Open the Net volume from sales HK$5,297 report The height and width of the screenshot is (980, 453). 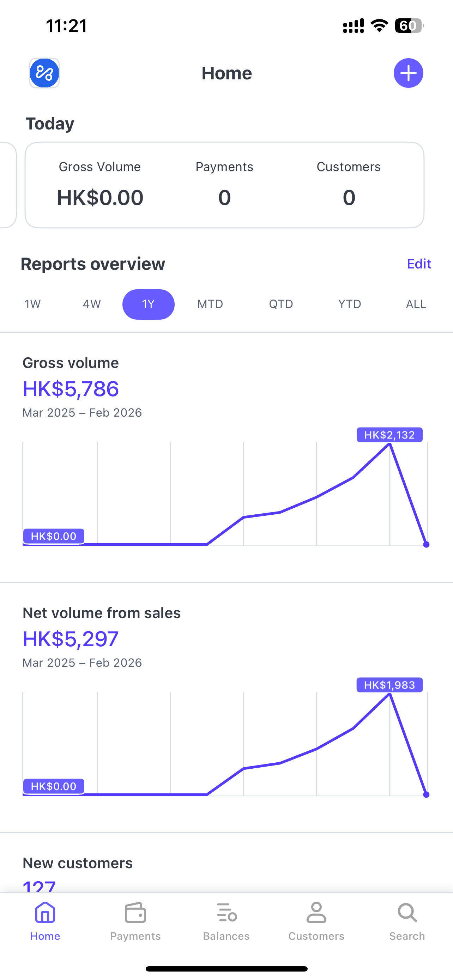pos(71,639)
